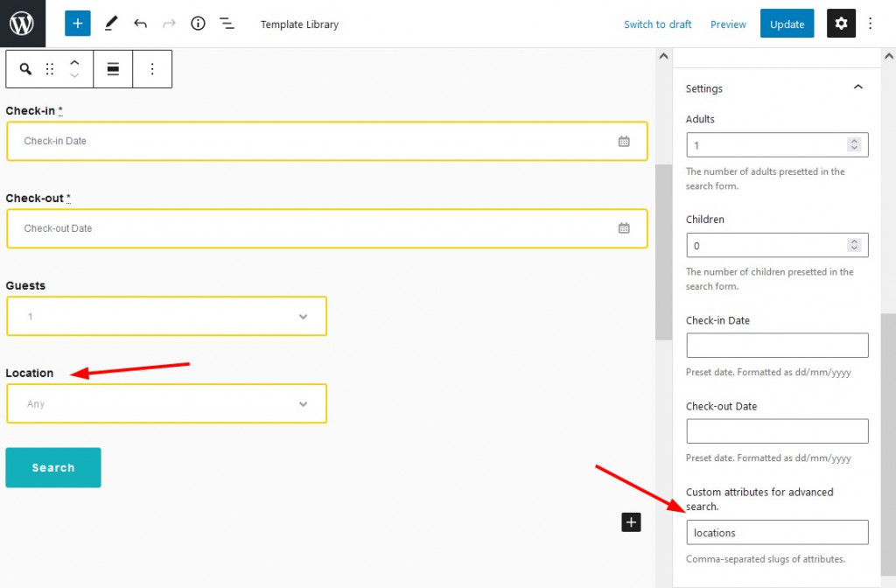Open the list view outline icon
Image resolution: width=896 pixels, height=588 pixels.
pos(227,24)
